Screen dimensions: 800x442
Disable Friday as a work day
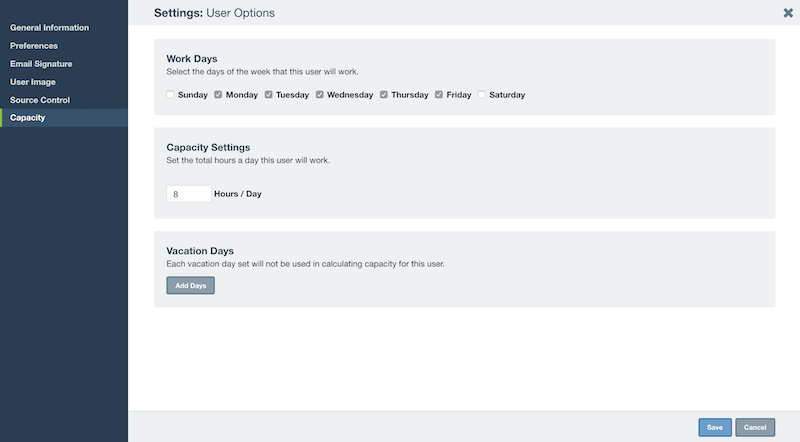[439, 94]
